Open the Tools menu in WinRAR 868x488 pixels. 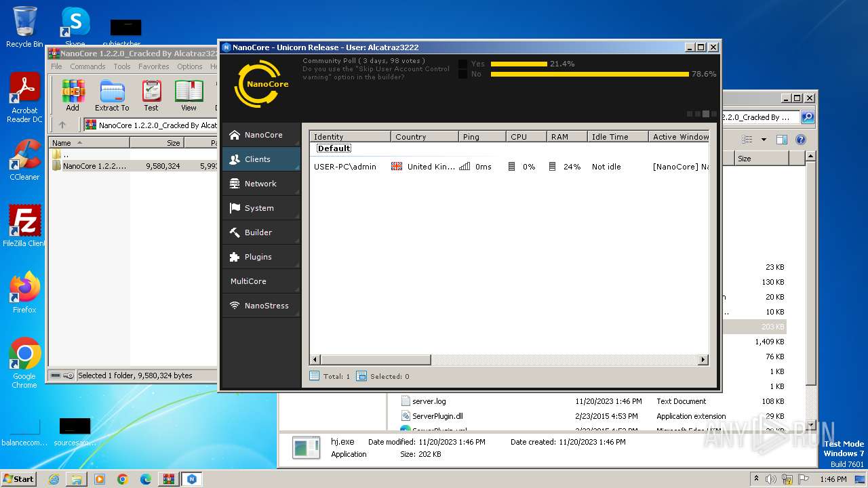tap(122, 66)
